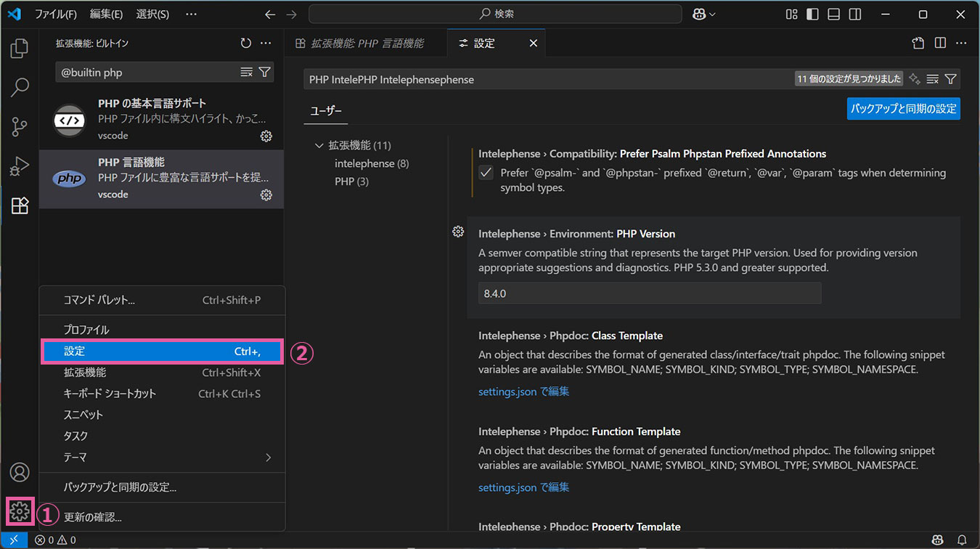Screen dimensions: 980x549
Task: Open remote window button in status bar
Action: (14, 540)
